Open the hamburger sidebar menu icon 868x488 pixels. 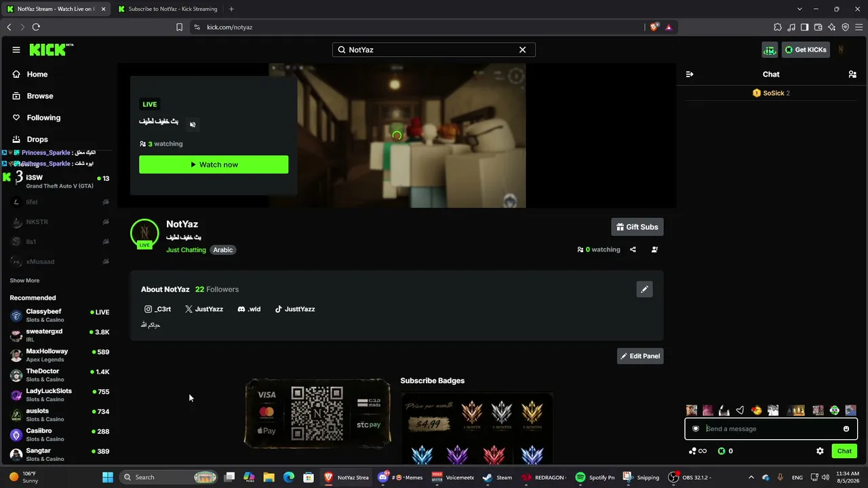(16, 49)
